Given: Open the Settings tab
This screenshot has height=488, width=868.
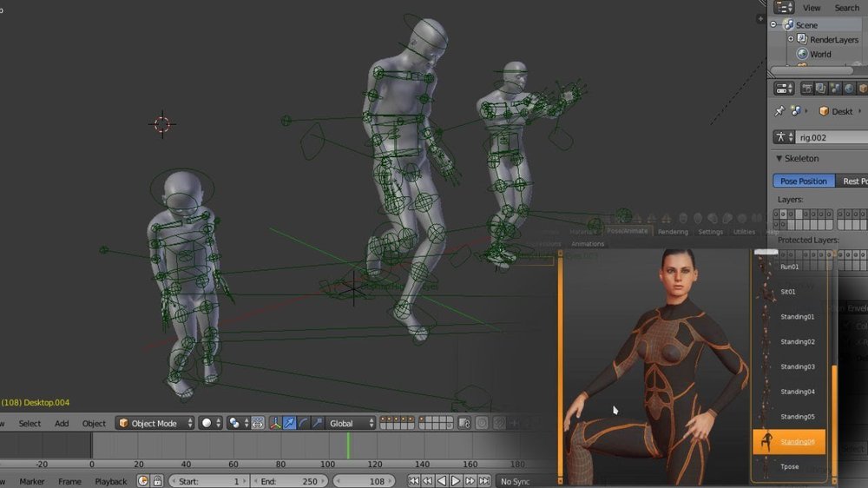Looking at the screenshot, I should [x=710, y=232].
